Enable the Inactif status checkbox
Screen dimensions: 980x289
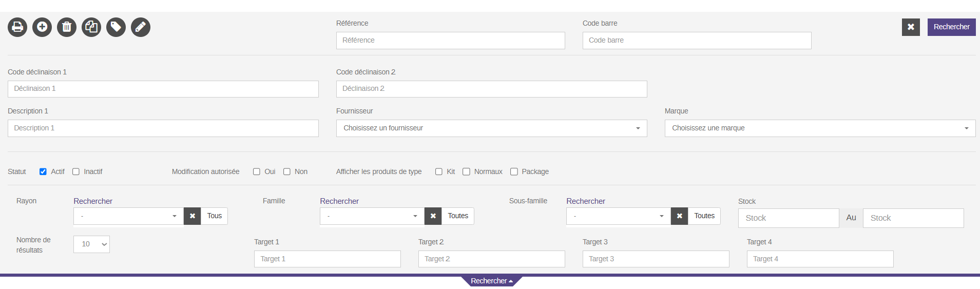76,171
